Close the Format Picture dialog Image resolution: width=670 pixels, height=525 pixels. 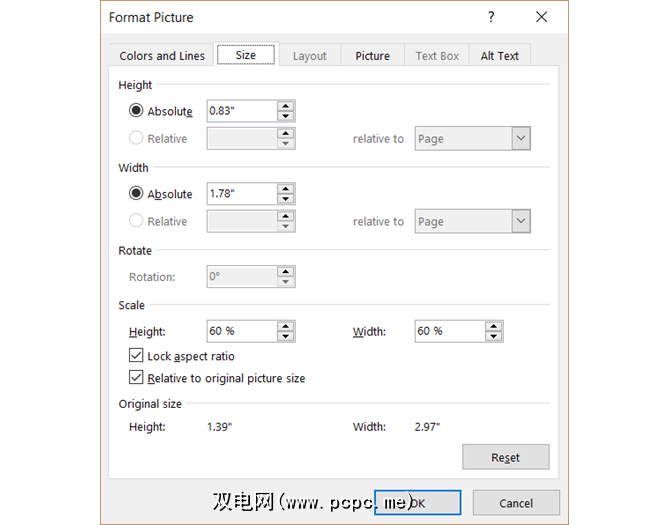(542, 17)
